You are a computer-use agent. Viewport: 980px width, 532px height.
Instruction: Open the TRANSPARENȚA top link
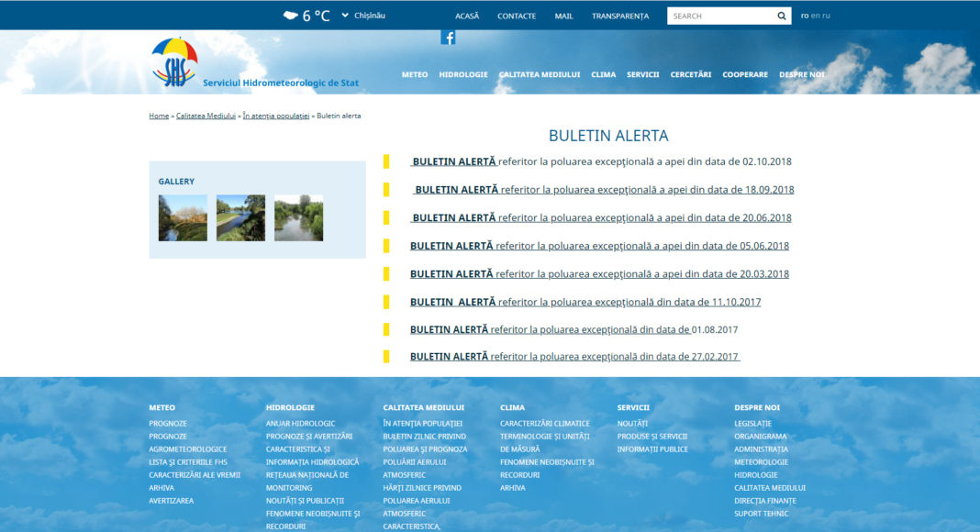pos(620,17)
